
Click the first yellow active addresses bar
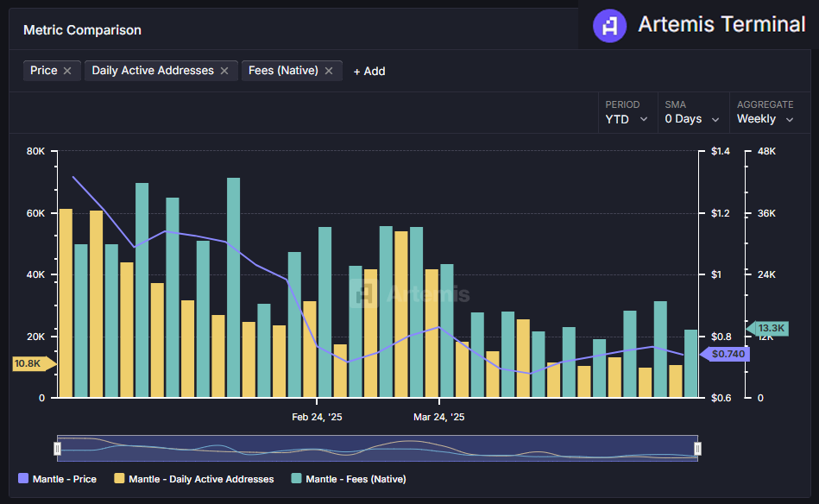click(66, 303)
